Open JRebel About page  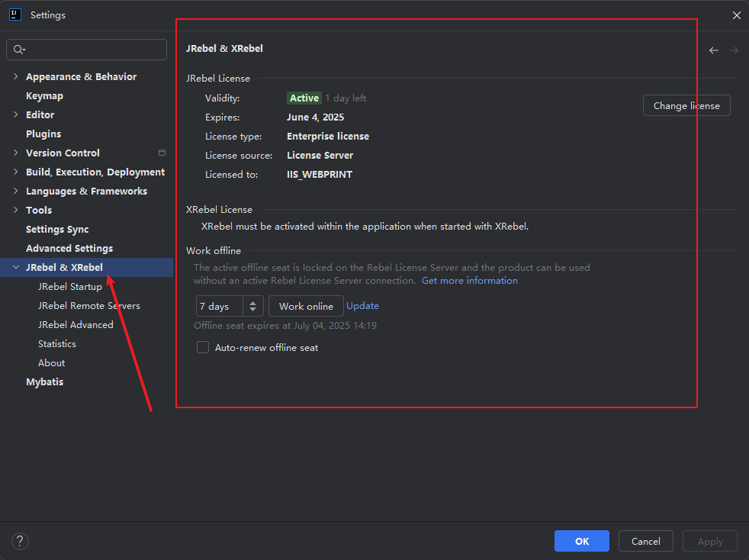click(52, 363)
